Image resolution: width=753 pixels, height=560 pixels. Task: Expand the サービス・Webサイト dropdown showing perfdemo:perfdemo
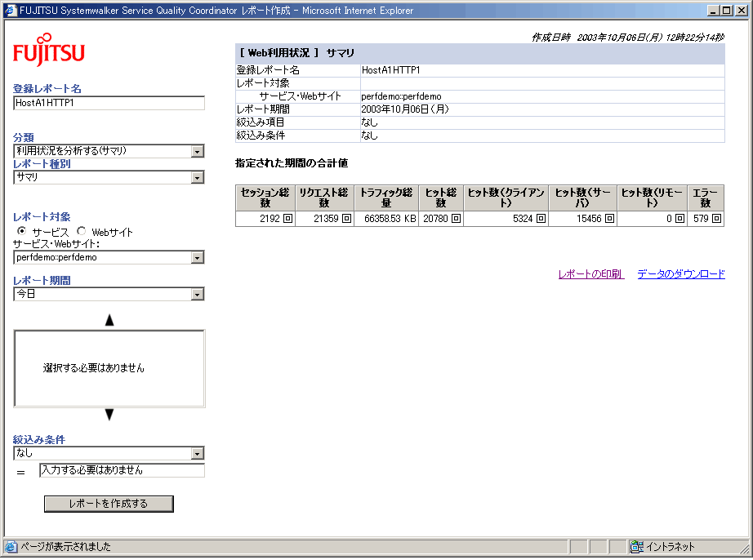point(197,258)
